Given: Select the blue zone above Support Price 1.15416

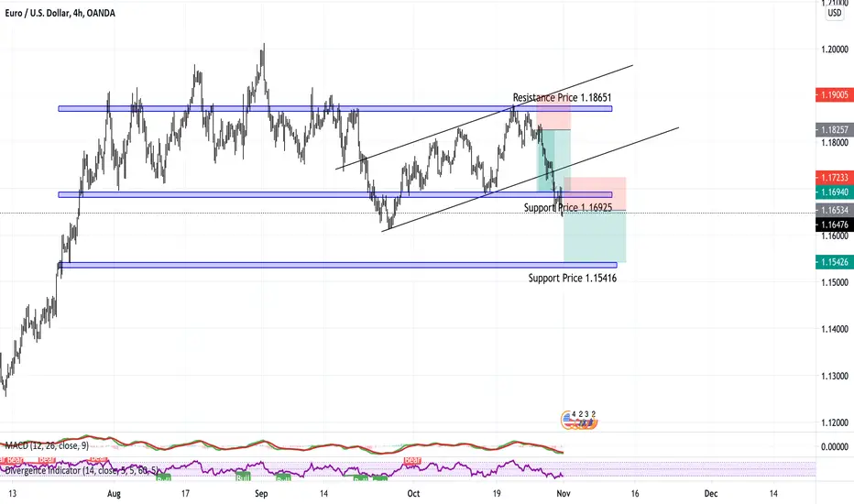Looking at the screenshot, I should pyautogui.click(x=338, y=265).
